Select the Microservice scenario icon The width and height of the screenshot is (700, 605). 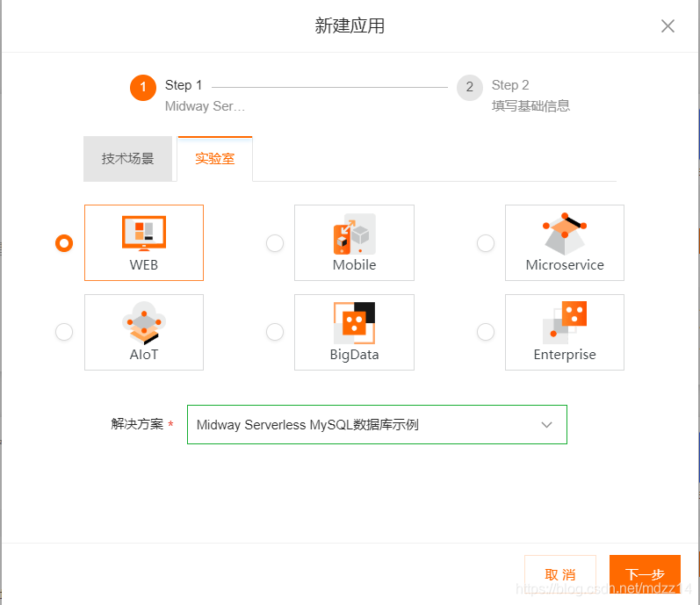(565, 234)
